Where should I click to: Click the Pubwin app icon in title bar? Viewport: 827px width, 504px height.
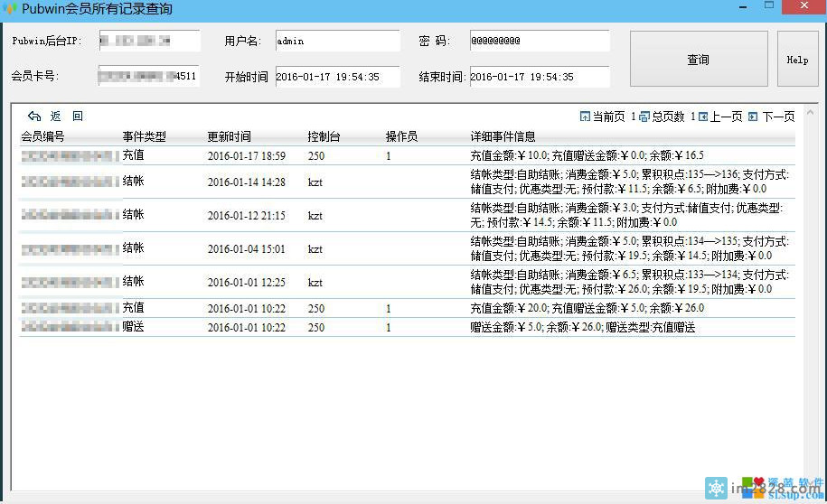click(11, 9)
